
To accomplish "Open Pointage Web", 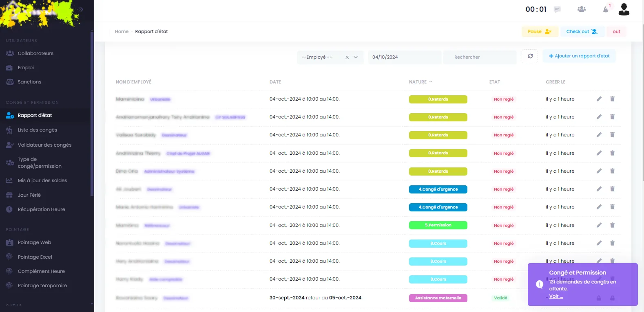I will 34,242.
